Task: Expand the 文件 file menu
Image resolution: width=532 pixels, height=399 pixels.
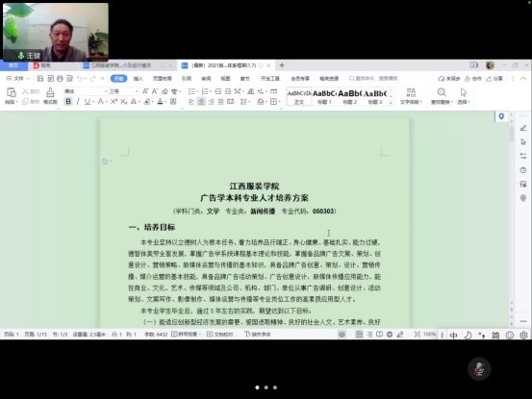Action: 18,78
